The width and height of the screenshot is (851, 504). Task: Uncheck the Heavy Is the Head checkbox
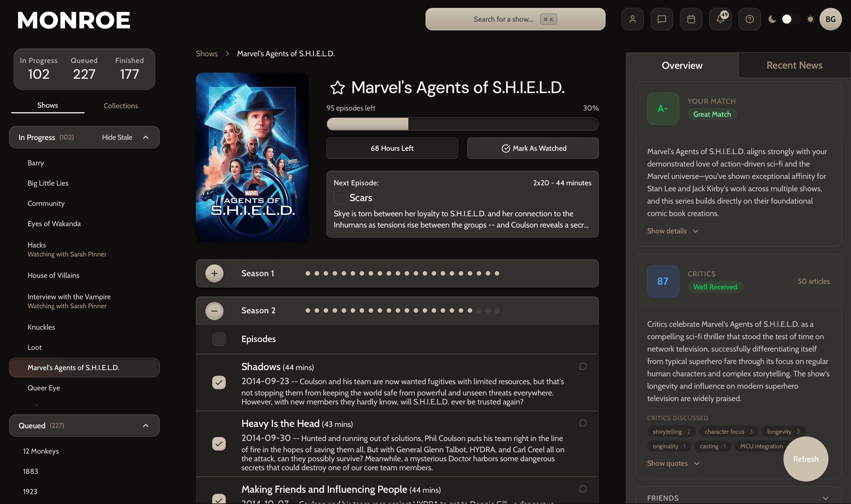(219, 444)
